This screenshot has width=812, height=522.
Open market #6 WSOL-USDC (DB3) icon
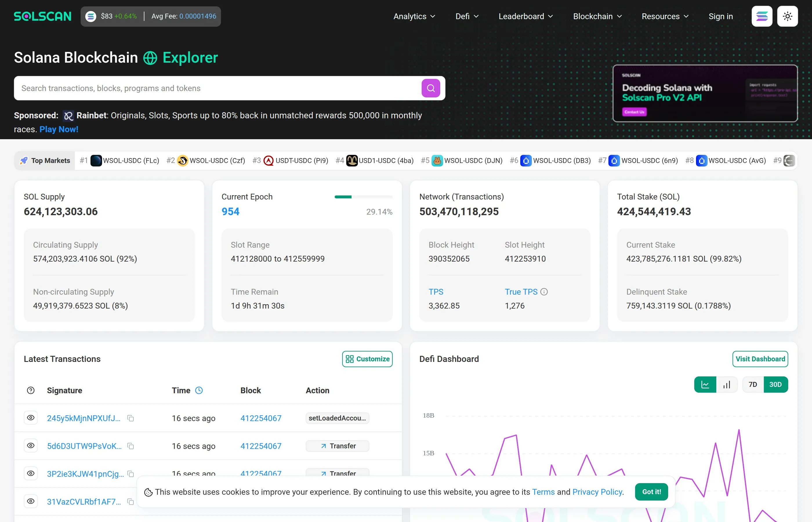coord(526,161)
